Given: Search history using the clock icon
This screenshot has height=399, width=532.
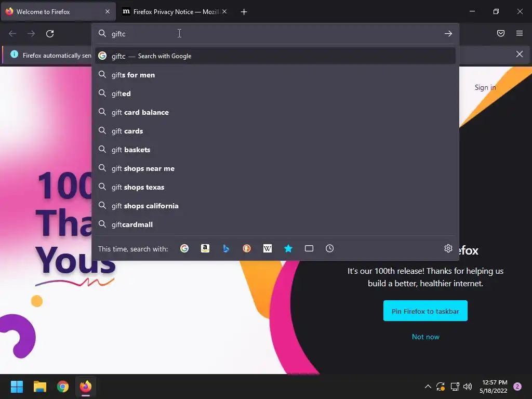Looking at the screenshot, I should (330, 249).
